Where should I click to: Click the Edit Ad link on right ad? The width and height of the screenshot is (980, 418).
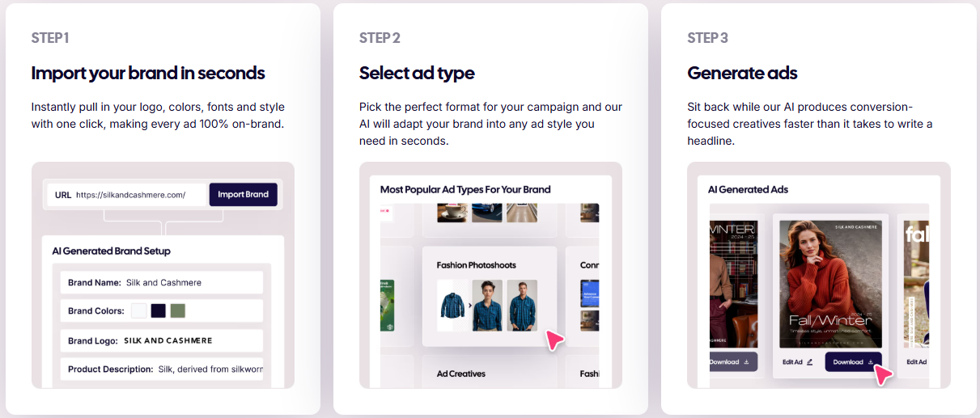point(917,362)
